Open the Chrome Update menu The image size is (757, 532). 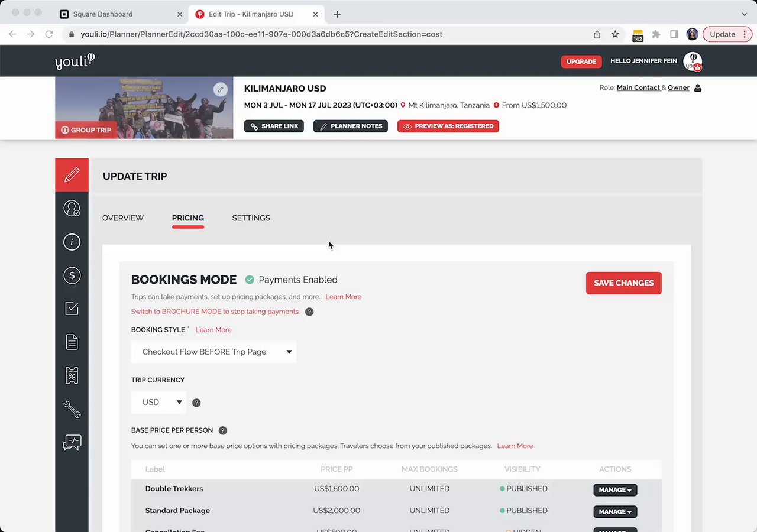click(727, 34)
